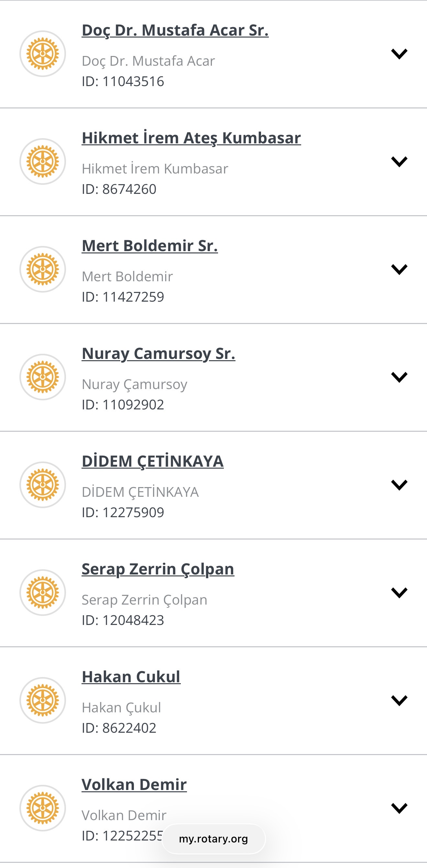Expand the Nuray Camursoy Sr. entry

point(399,377)
